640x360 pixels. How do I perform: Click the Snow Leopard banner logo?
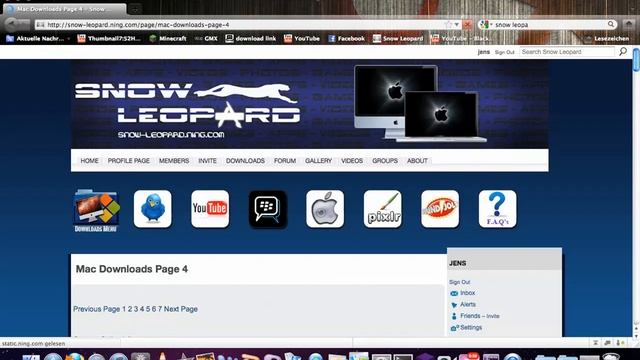188,109
